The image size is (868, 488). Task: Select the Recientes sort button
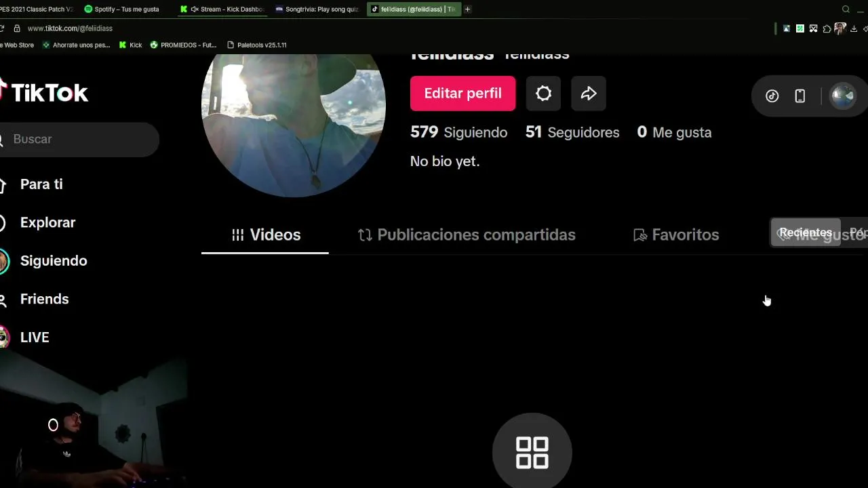(806, 232)
